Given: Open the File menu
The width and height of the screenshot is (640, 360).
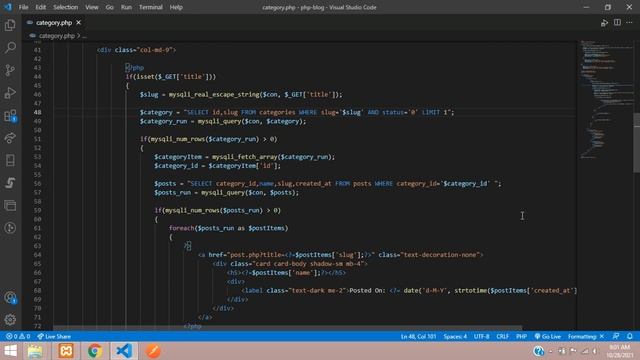Looking at the screenshot, I should tap(23, 7).
